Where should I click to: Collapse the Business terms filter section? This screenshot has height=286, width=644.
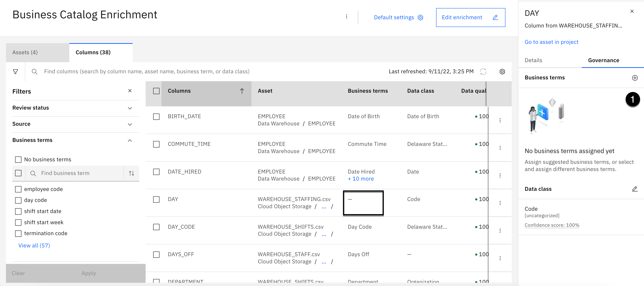click(x=130, y=140)
